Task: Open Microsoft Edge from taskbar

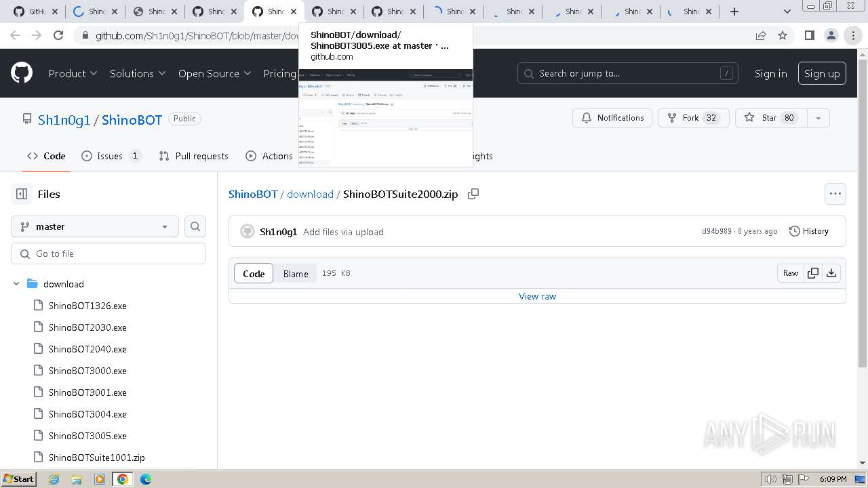Action: (x=146, y=479)
